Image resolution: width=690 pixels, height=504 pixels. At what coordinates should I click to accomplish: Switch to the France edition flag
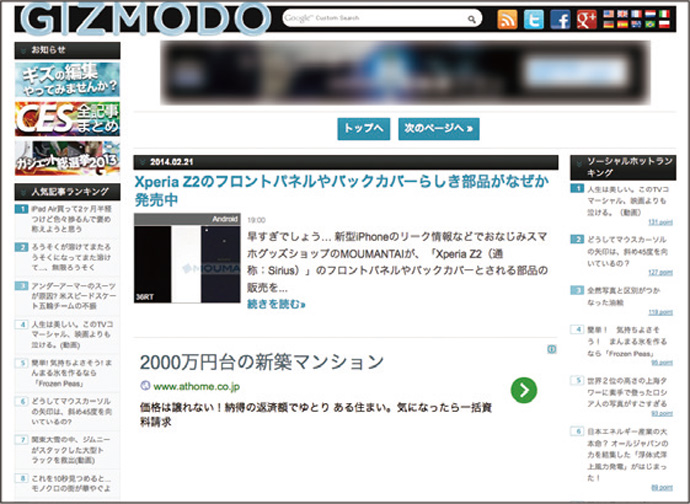pyautogui.click(x=636, y=14)
